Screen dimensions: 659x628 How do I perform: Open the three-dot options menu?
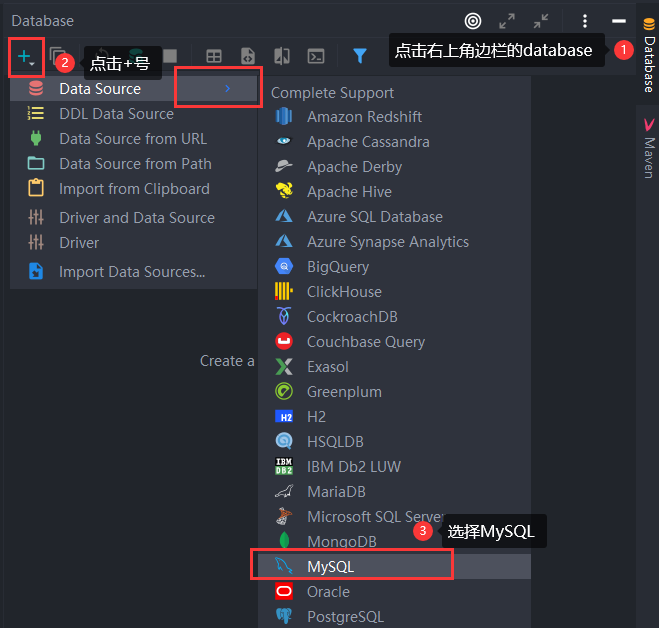585,21
